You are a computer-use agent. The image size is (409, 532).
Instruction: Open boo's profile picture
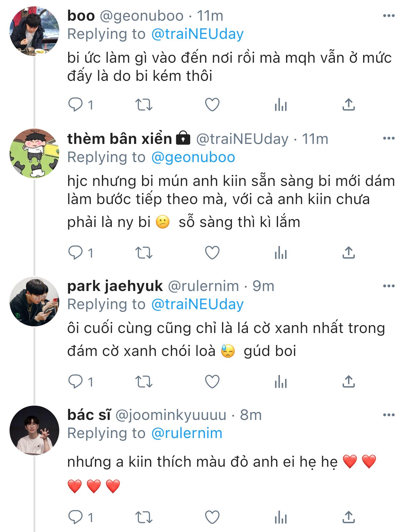34,31
